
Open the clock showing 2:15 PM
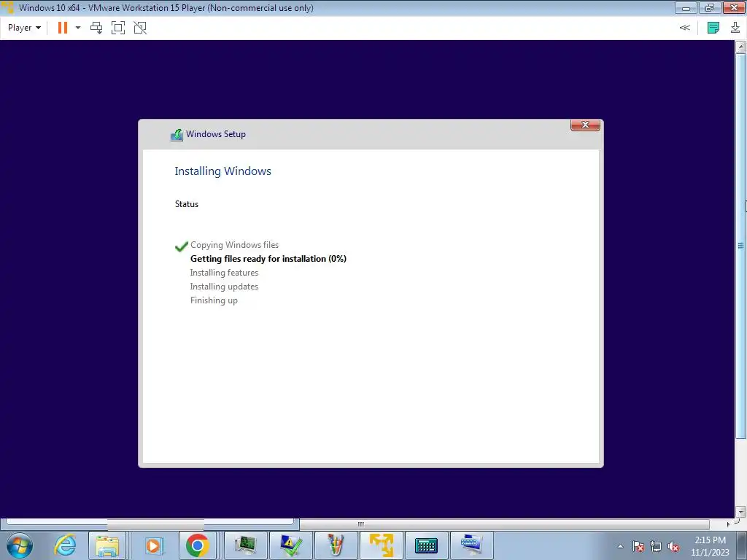click(x=710, y=546)
